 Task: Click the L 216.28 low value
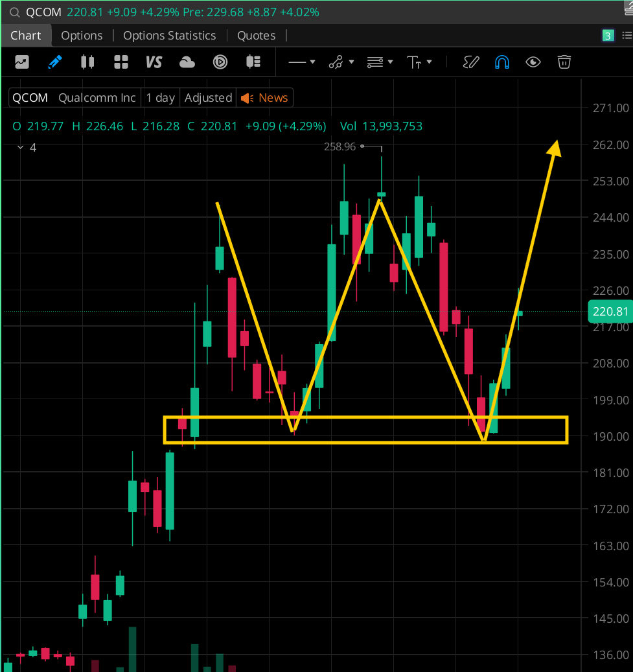click(x=155, y=126)
